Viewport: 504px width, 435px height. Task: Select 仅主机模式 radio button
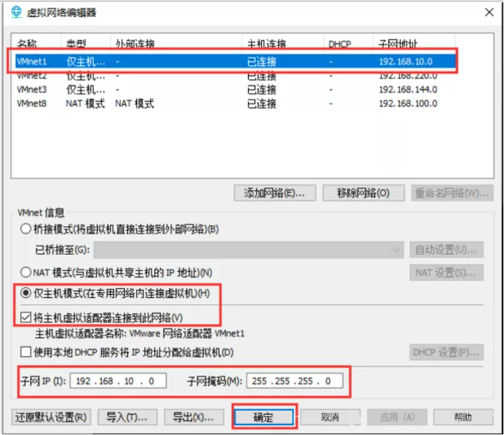coord(26,294)
